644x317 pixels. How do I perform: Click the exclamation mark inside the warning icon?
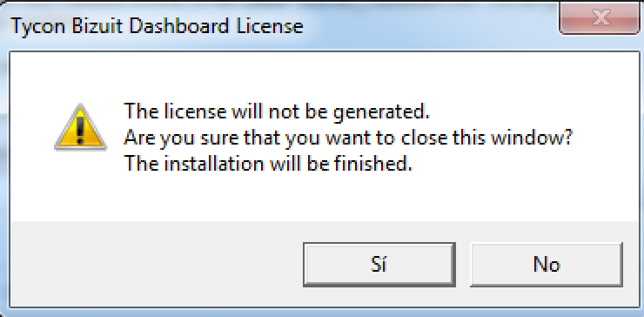coord(80,130)
